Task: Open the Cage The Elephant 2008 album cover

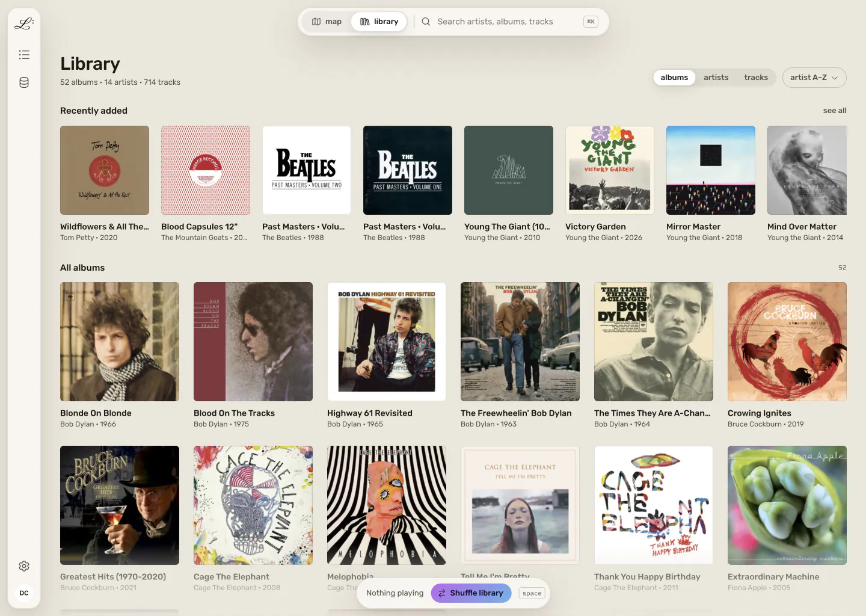Action: coord(253,505)
